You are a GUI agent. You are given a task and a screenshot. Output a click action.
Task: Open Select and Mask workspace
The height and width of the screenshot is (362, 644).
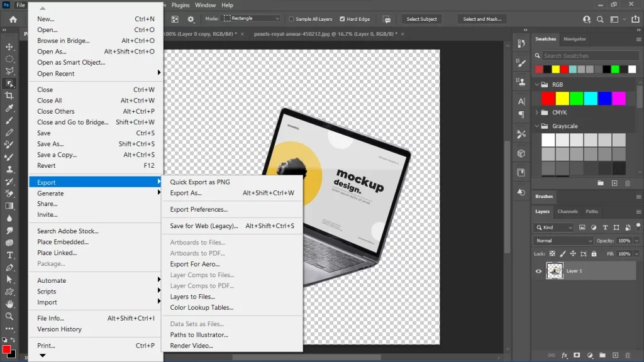[x=482, y=19]
